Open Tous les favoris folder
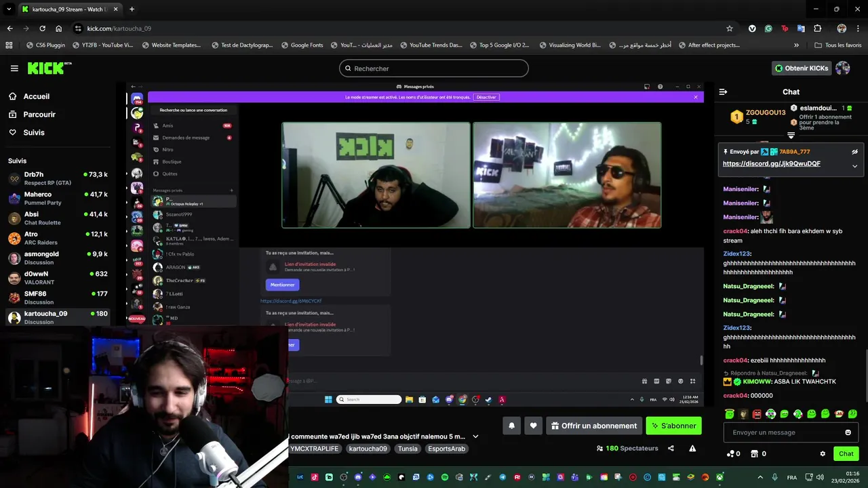This screenshot has height=488, width=868. (838, 45)
